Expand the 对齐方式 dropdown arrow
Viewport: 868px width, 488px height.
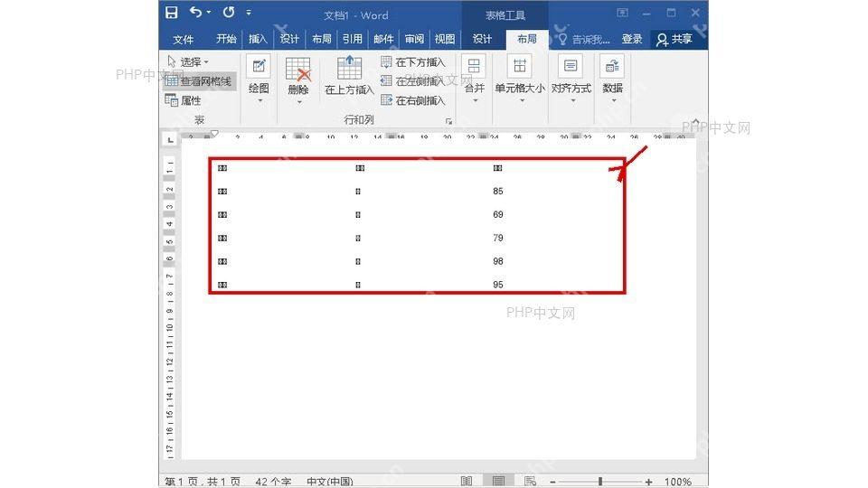573,100
